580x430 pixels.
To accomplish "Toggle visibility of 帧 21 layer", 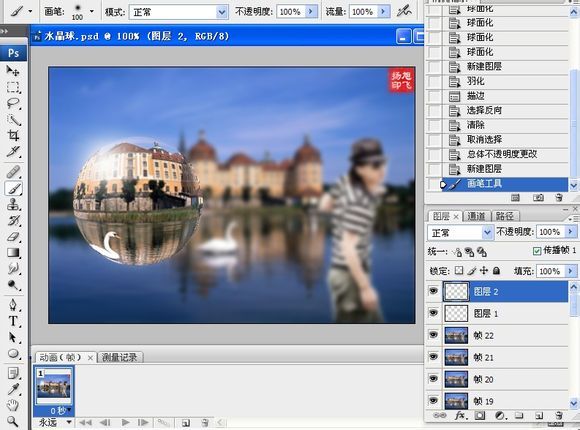I will pos(434,357).
